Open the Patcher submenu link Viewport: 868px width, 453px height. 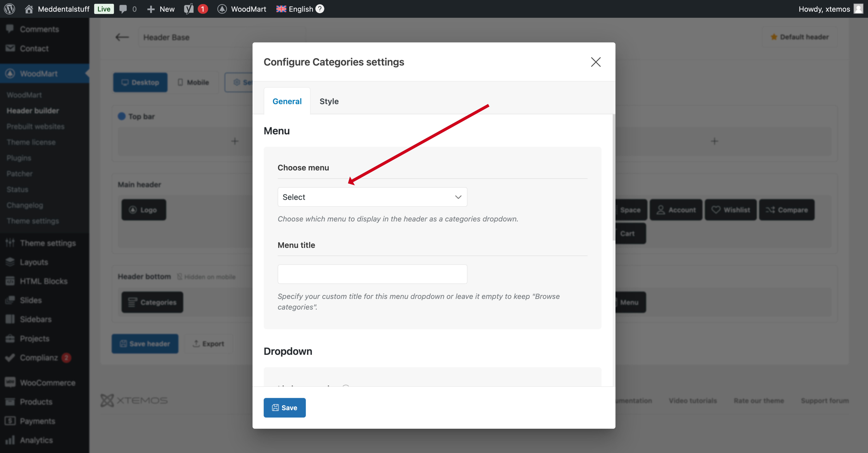19,174
